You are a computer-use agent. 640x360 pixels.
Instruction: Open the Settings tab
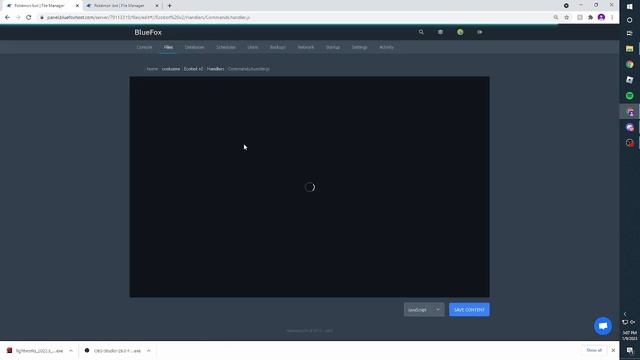tap(360, 47)
